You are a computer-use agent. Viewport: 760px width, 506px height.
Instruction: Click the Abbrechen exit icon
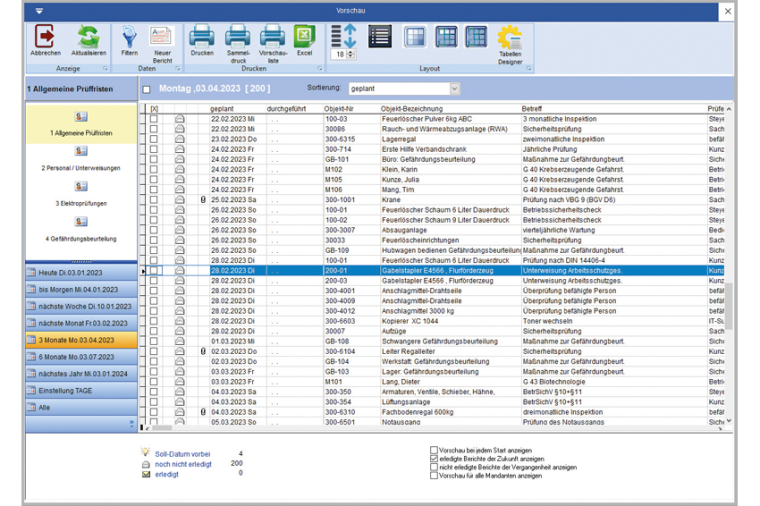point(45,36)
